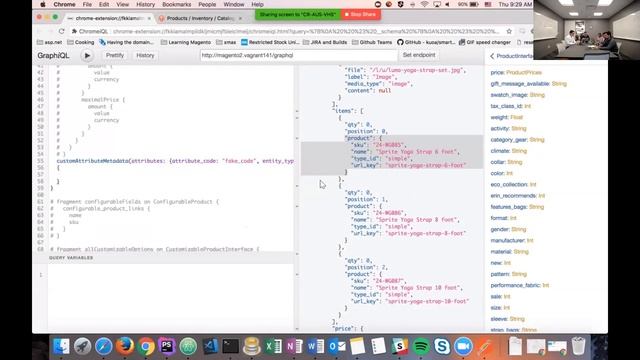Click the video call participant thumbnail
Image resolution: width=640 pixels, height=360 pixels.
pyautogui.click(x=587, y=30)
